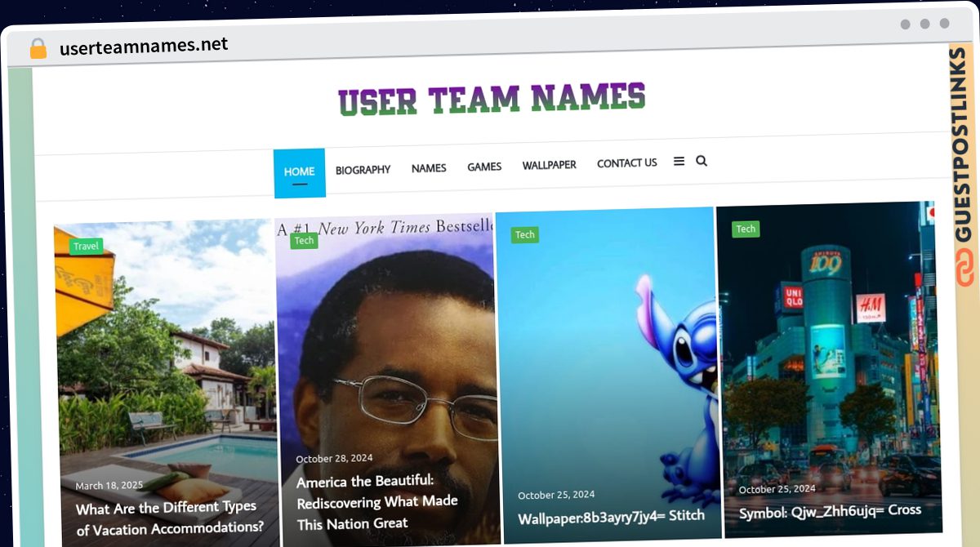
Task: Open the Wallpaper Stitch article title
Action: pos(611,517)
